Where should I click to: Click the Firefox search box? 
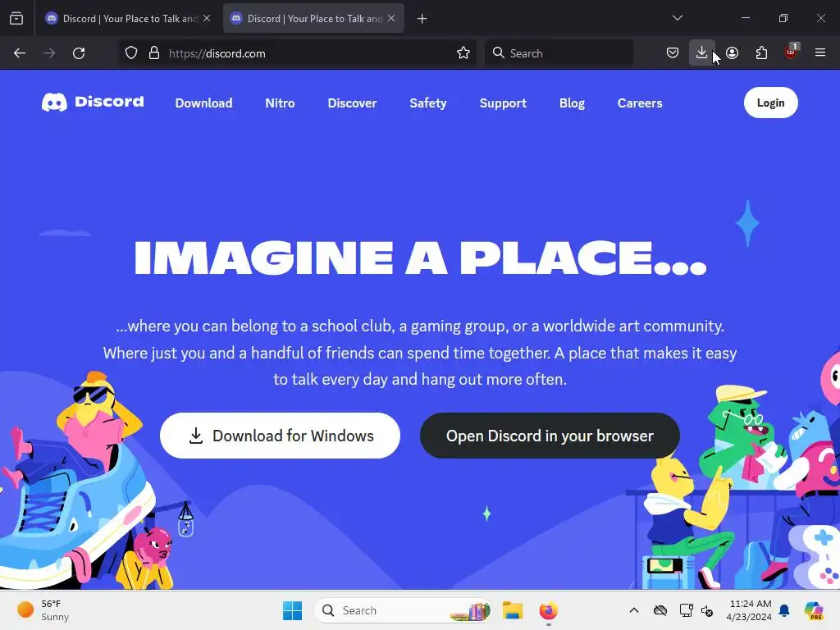click(x=559, y=53)
